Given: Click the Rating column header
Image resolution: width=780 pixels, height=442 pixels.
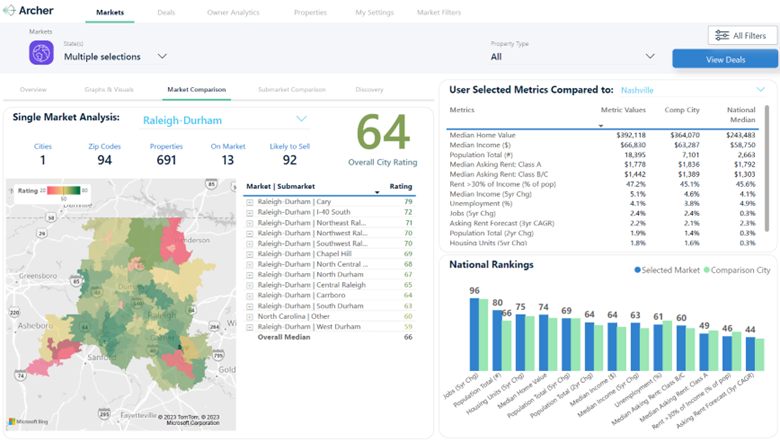Looking at the screenshot, I should [400, 186].
